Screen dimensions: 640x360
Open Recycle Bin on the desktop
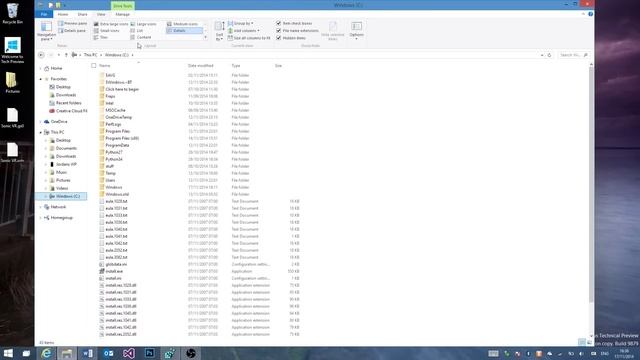tap(12, 13)
